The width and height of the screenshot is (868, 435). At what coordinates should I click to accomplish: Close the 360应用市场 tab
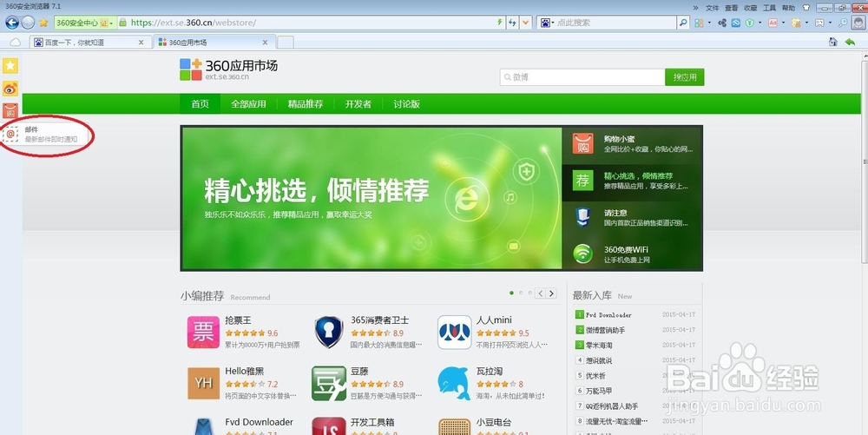(265, 42)
